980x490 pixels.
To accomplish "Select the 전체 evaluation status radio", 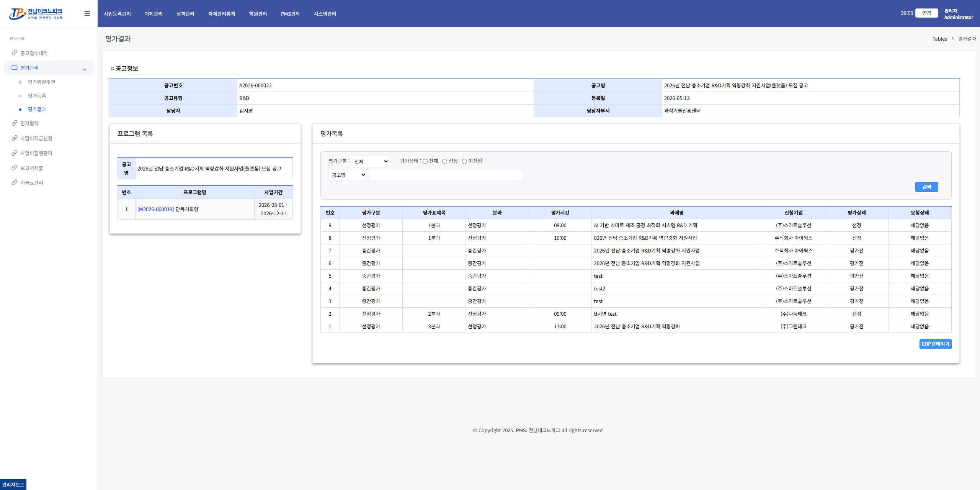I will 425,162.
